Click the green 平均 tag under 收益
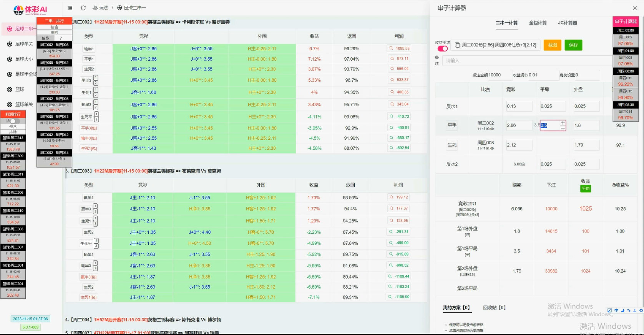The image size is (644, 335). point(586,189)
